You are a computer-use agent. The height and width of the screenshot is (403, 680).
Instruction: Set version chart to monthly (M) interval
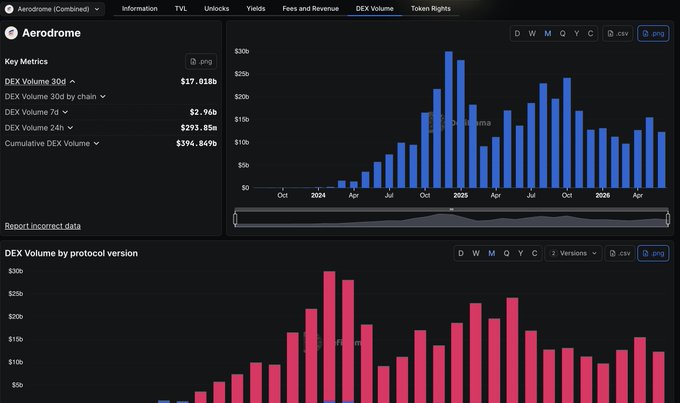click(491, 253)
